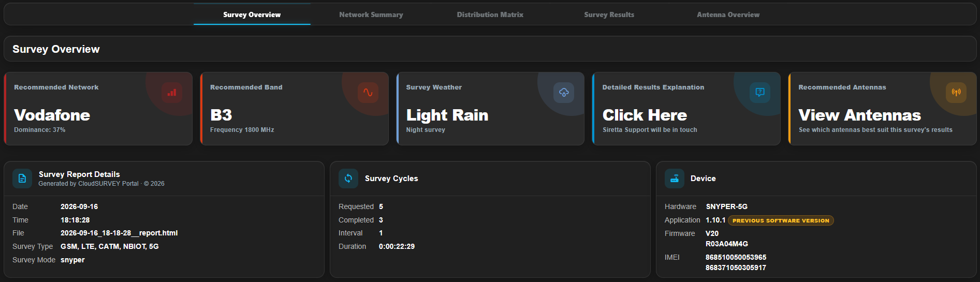980x282 pixels.
Task: Select the Light Rain weather card
Action: [x=490, y=109]
